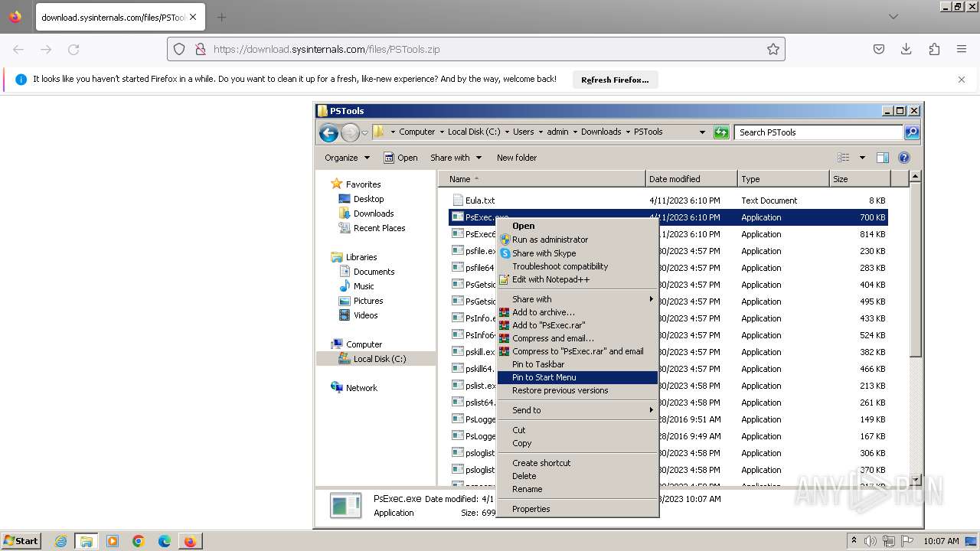The width and height of the screenshot is (980, 551).
Task: Choose Compress and email...
Action: tap(577, 338)
